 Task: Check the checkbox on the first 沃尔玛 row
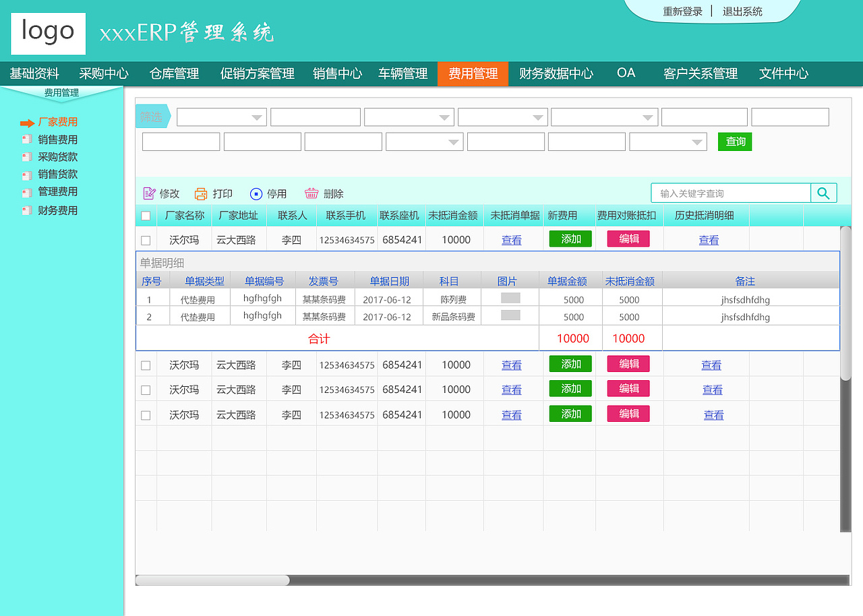tap(146, 239)
